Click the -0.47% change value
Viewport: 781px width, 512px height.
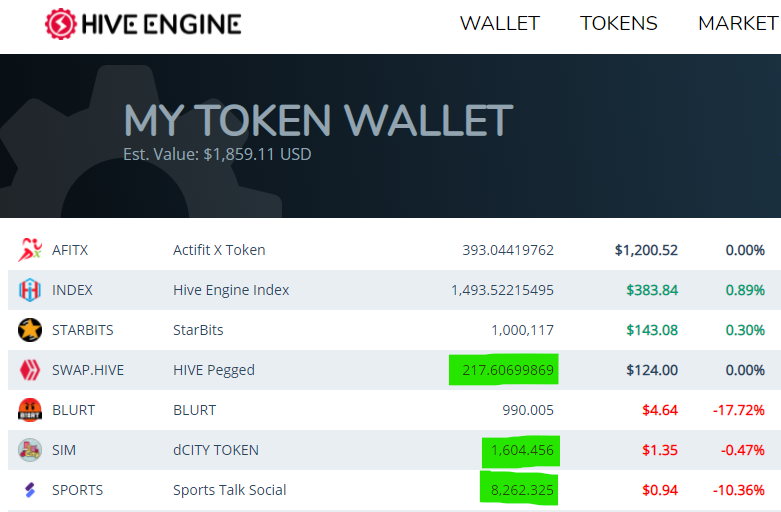click(743, 450)
